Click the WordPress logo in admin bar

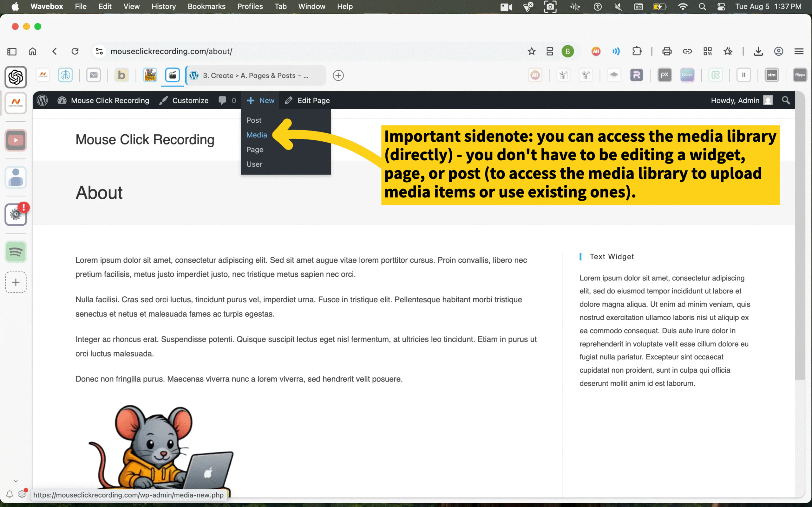point(42,100)
